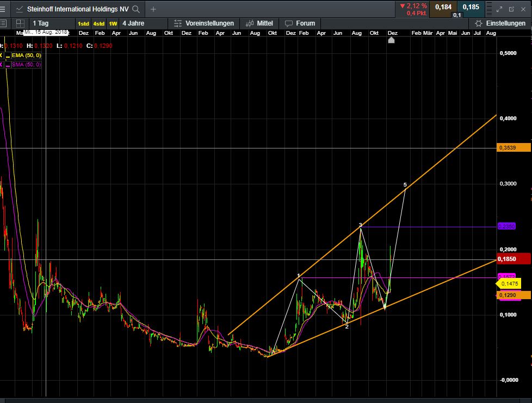Viewport: 532px width, 403px height.
Task: Select the red 0,1850 current price tag
Action: [514, 259]
